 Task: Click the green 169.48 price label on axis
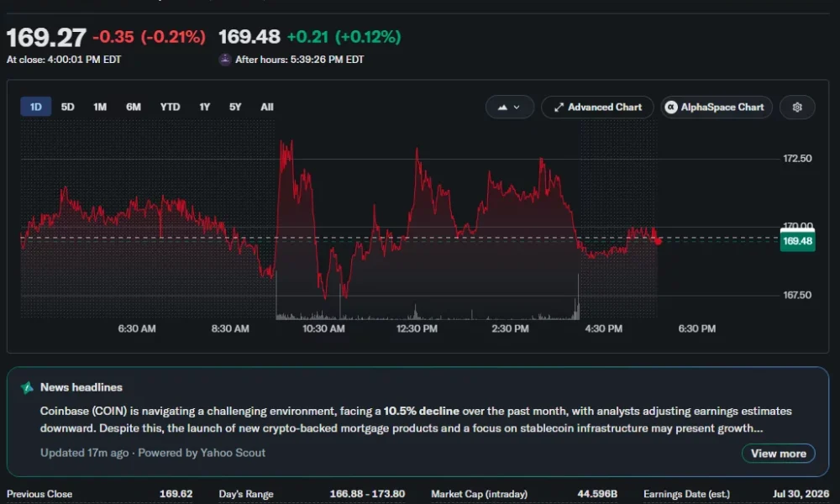(x=797, y=241)
